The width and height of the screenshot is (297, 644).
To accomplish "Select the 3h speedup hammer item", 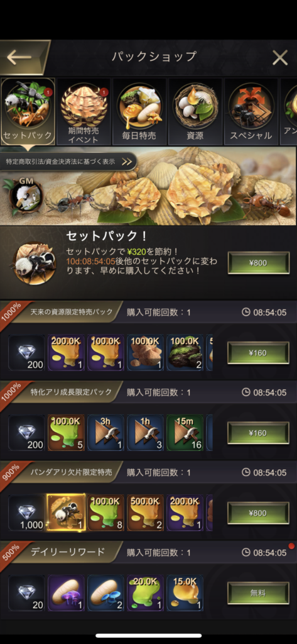I will pos(106,433).
